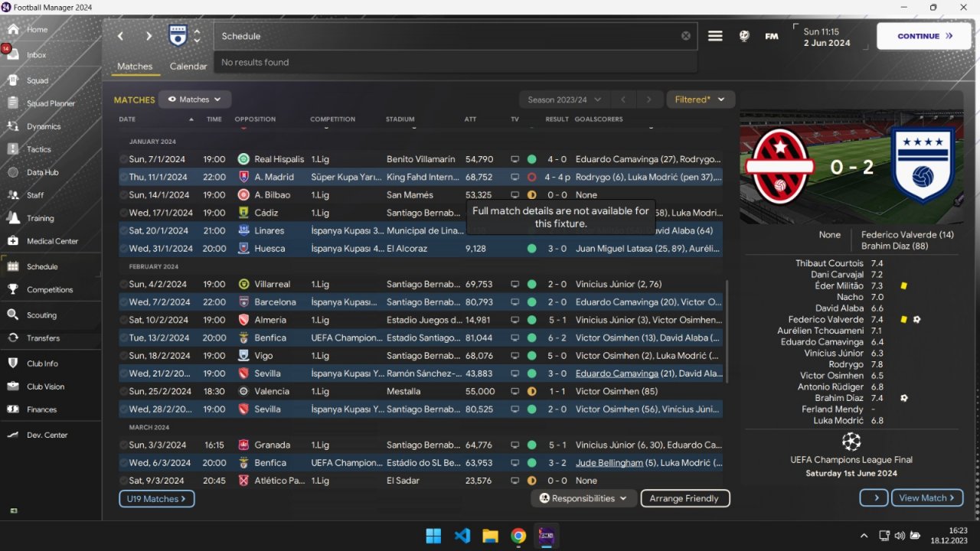This screenshot has width=980, height=551.
Task: Toggle the check circle for Cádiz match
Action: tap(123, 213)
